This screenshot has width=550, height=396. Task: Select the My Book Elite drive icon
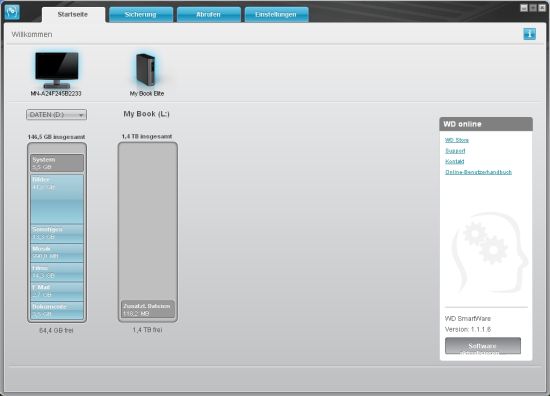point(146,69)
